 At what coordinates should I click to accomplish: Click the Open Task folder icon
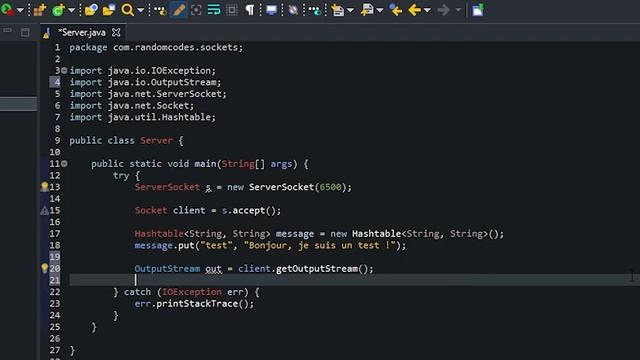[x=109, y=9]
